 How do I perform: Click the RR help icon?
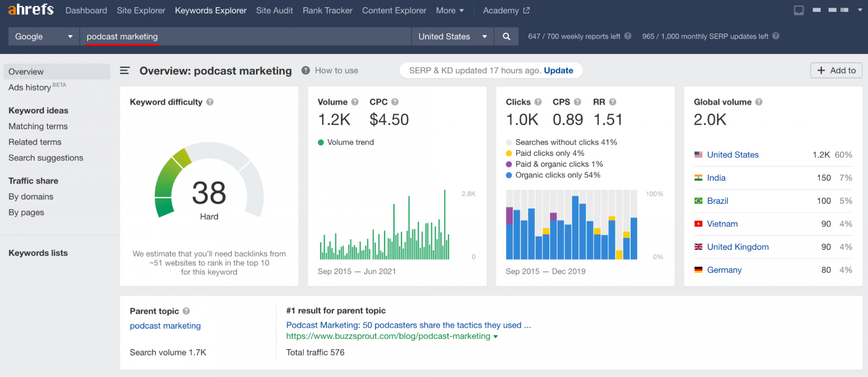click(613, 102)
